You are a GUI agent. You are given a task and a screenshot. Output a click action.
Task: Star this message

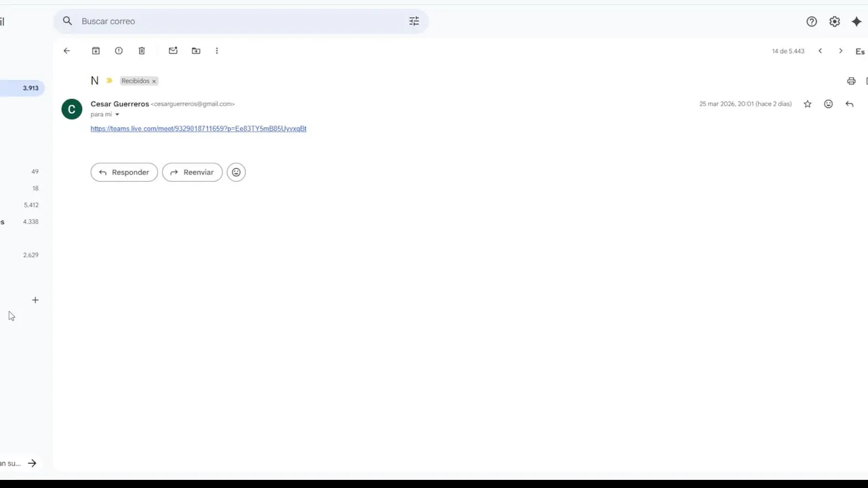point(808,104)
